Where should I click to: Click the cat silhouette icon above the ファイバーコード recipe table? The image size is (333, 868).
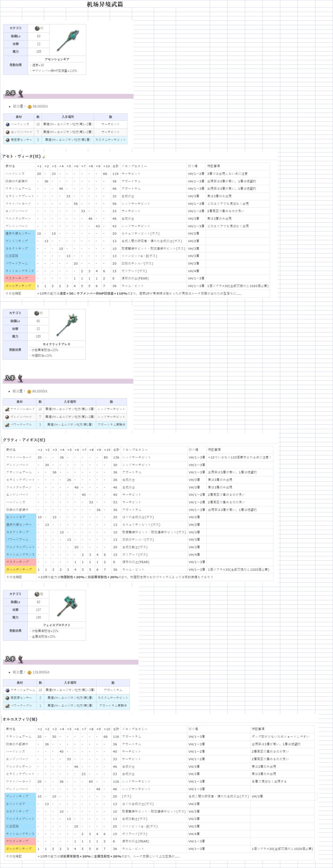click(x=21, y=378)
